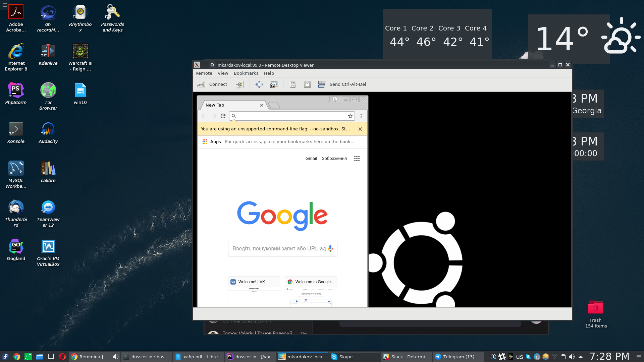Open the volume control in the system tray
Screen dimensions: 644x362
(x=572, y=357)
